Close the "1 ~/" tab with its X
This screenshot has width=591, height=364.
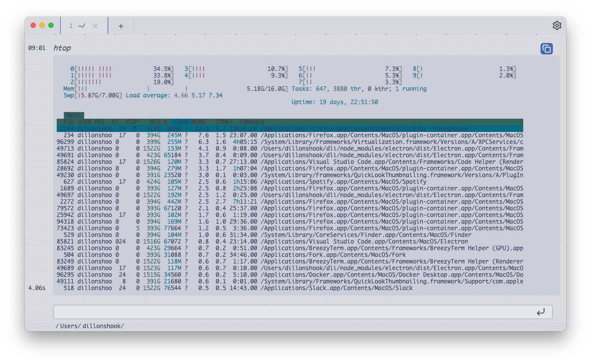(x=95, y=26)
